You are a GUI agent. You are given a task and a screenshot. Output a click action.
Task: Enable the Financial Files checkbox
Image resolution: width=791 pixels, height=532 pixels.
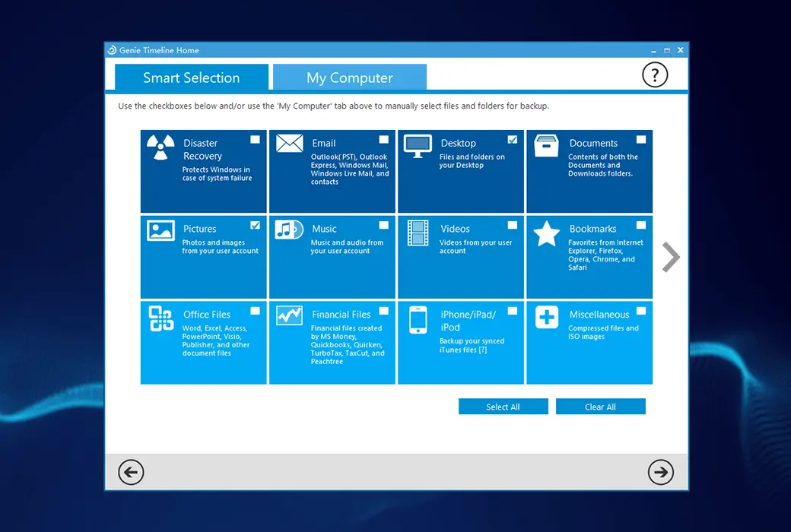coord(384,311)
